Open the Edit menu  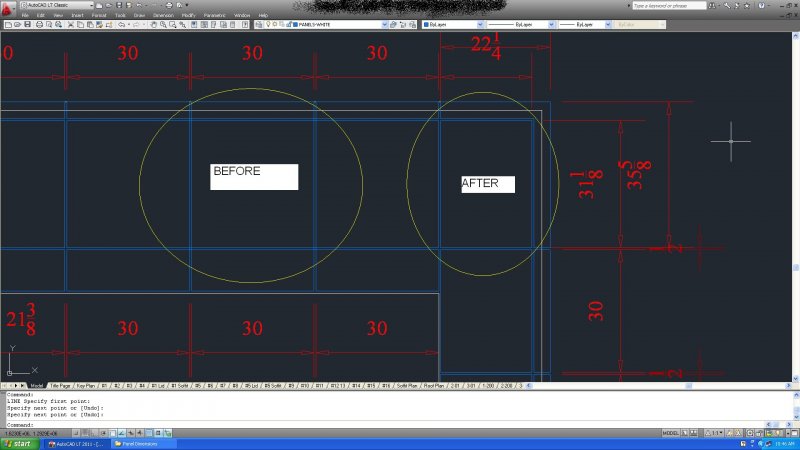pos(40,15)
